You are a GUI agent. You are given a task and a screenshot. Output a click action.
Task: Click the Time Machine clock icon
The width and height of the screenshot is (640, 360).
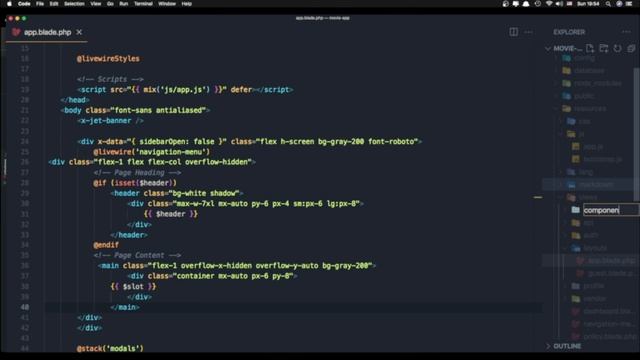[538, 4]
